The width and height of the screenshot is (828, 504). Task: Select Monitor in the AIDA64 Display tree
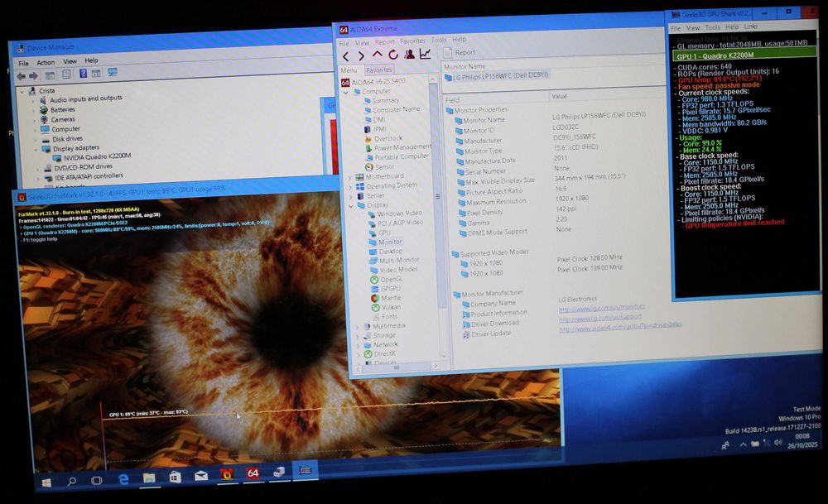[x=385, y=242]
